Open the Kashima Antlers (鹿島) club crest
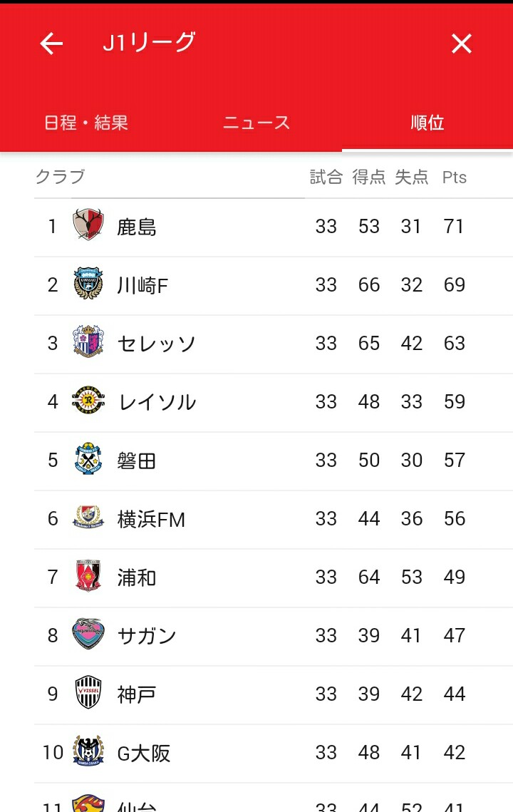Viewport: 513px width, 812px height. click(x=88, y=225)
